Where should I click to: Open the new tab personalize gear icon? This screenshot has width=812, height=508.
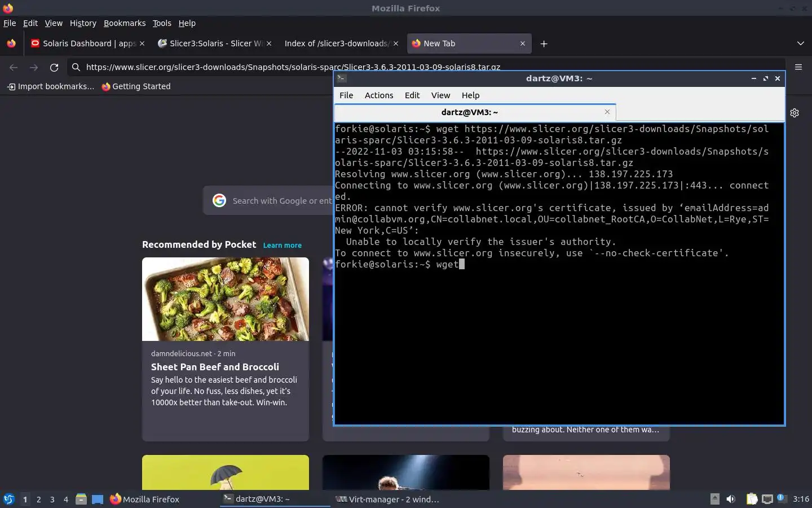(x=795, y=113)
